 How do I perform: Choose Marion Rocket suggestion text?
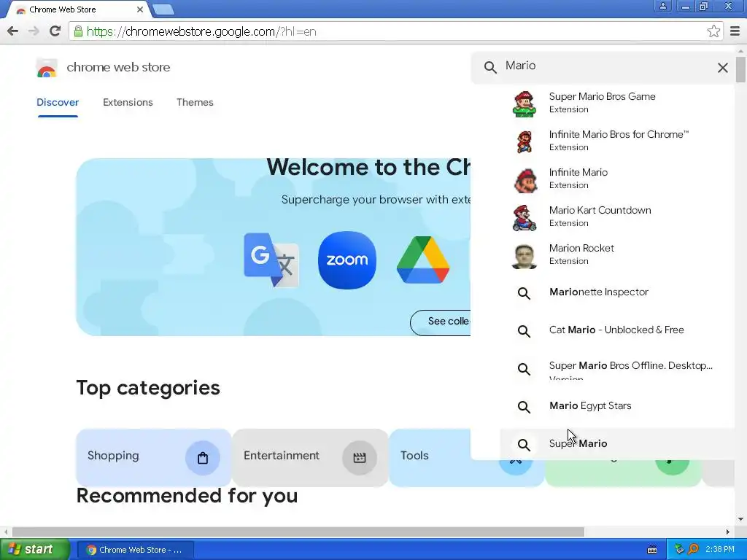tap(581, 248)
